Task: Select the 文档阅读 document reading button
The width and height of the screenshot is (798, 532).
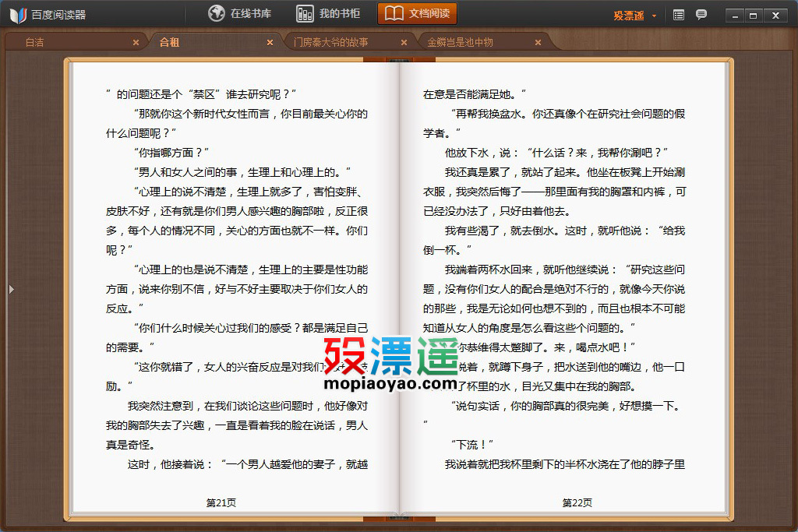Action: pyautogui.click(x=417, y=13)
